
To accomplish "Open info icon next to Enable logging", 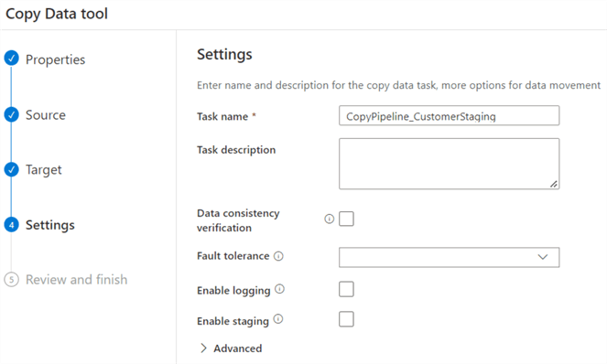I will 279,289.
